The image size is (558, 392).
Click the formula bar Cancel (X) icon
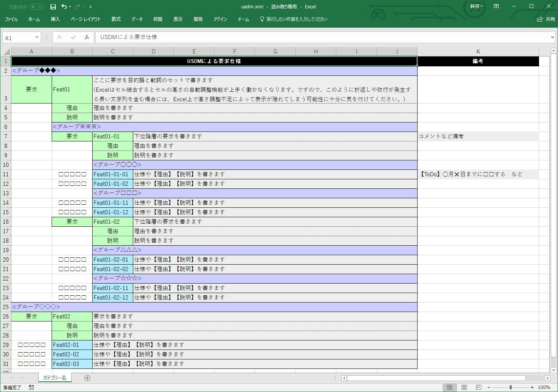pos(60,37)
